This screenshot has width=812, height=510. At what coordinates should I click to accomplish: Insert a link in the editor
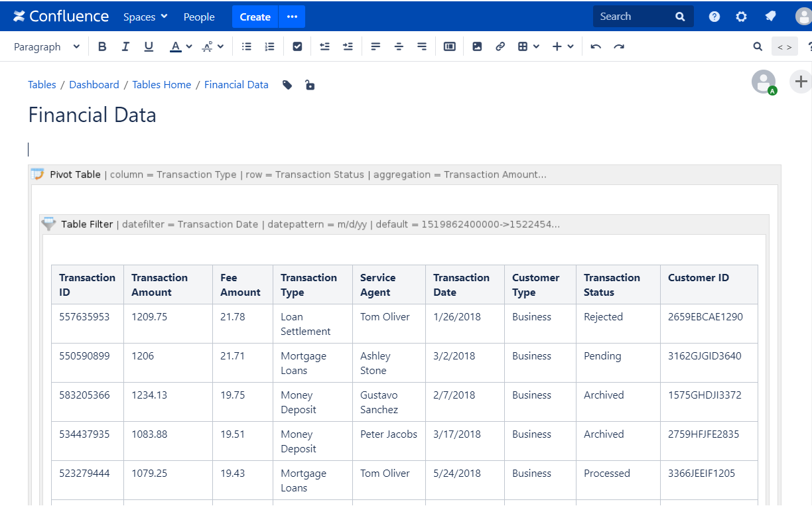pyautogui.click(x=500, y=46)
